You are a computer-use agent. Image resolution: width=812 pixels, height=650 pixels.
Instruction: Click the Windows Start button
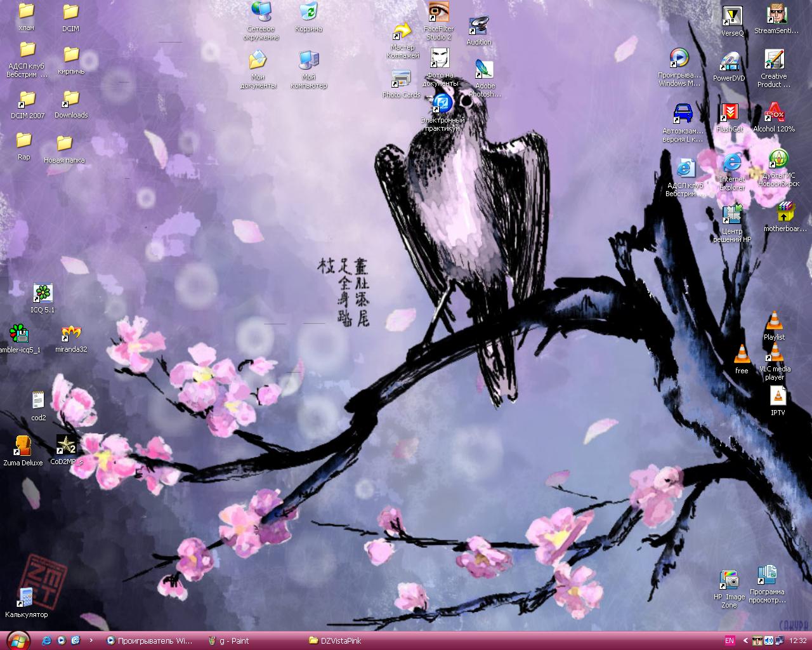coord(17,640)
